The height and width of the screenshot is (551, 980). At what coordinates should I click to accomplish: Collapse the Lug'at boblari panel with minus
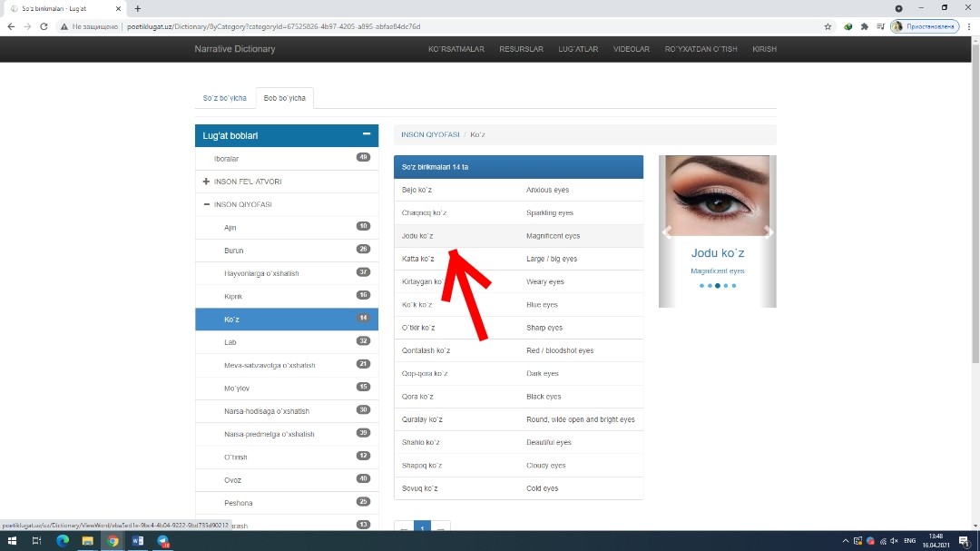tap(367, 134)
